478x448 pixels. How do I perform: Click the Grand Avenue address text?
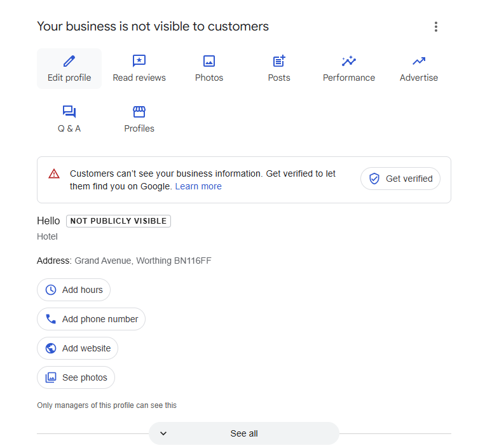[143, 261]
